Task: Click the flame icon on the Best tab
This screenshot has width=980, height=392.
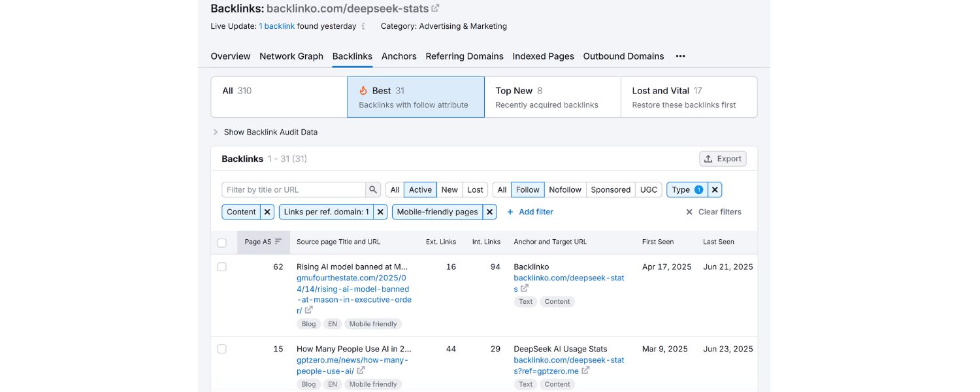Action: click(x=363, y=90)
